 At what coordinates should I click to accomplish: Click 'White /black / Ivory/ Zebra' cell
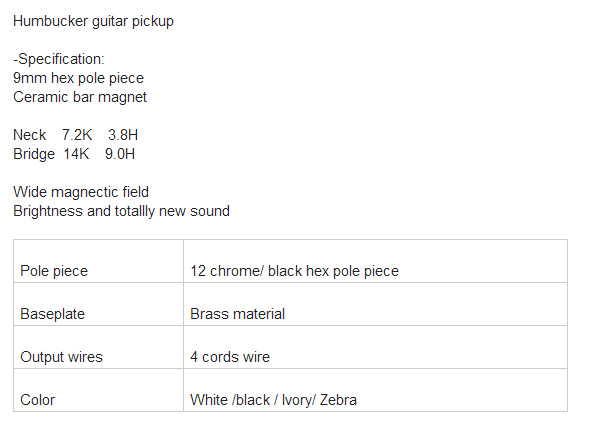(x=375, y=390)
